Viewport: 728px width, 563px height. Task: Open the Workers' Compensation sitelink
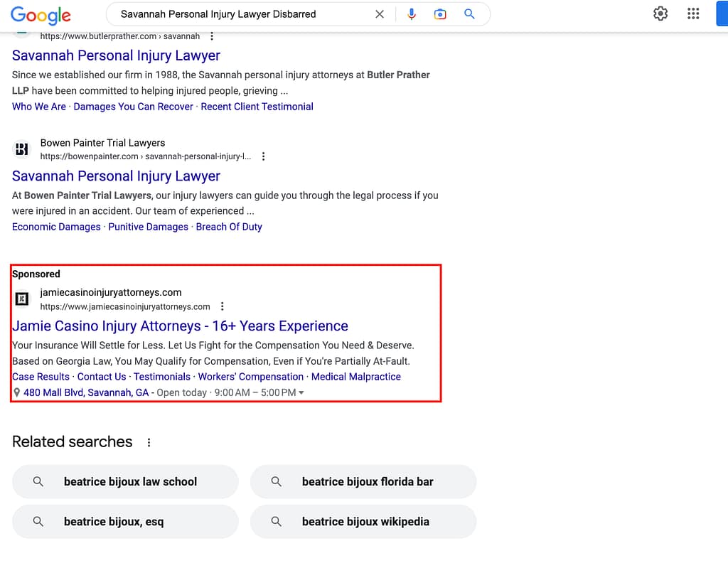(x=251, y=377)
